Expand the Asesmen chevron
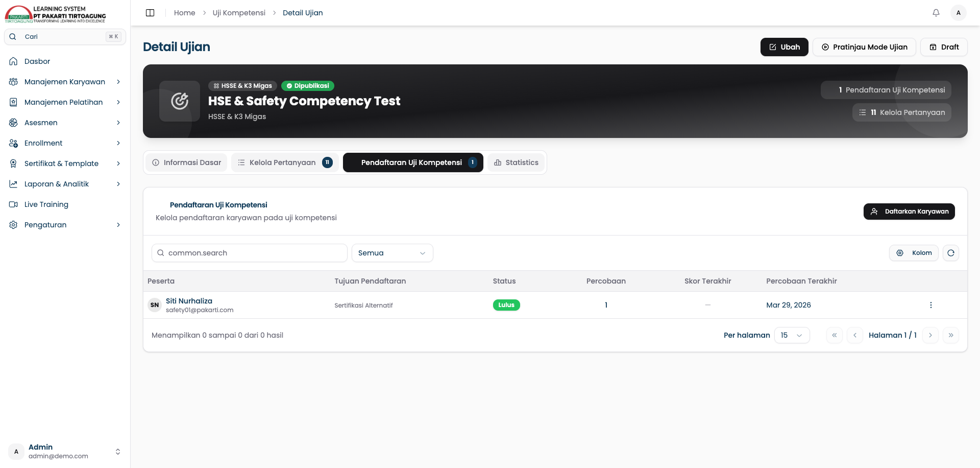The width and height of the screenshot is (980, 468). pos(118,123)
